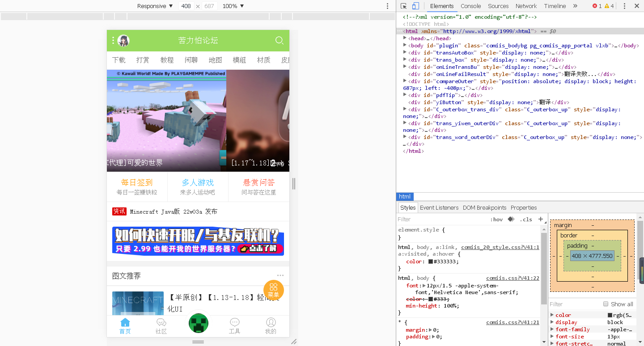
Task: Click the #333333 color swatch
Action: (x=431, y=262)
